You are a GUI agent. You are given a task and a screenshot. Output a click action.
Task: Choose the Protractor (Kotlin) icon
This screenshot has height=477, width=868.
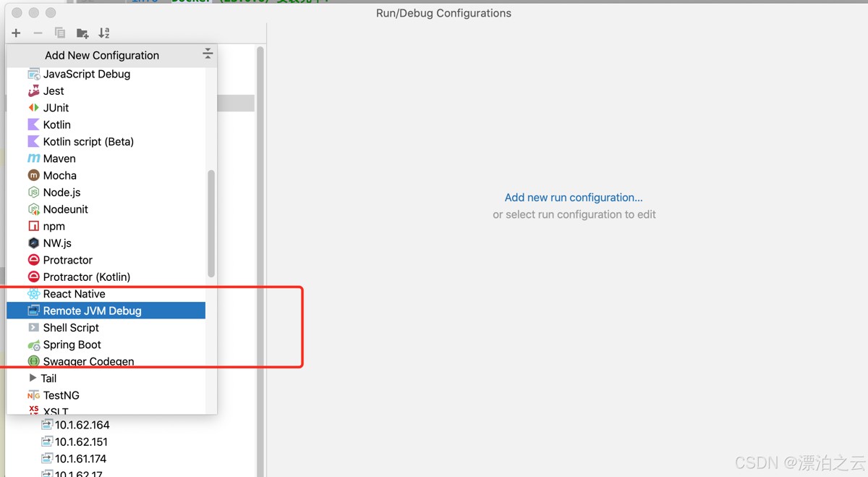[33, 277]
